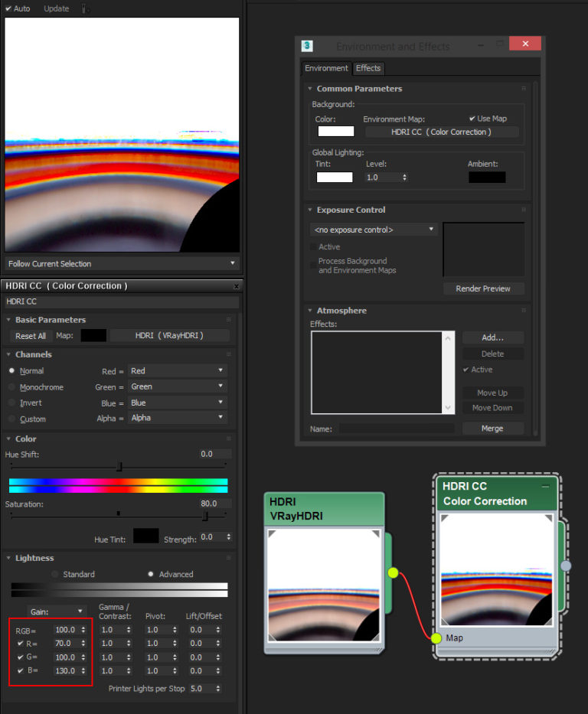Click the gray output socket of HDRI CC node
Image resolution: width=588 pixels, height=714 pixels.
tap(566, 566)
